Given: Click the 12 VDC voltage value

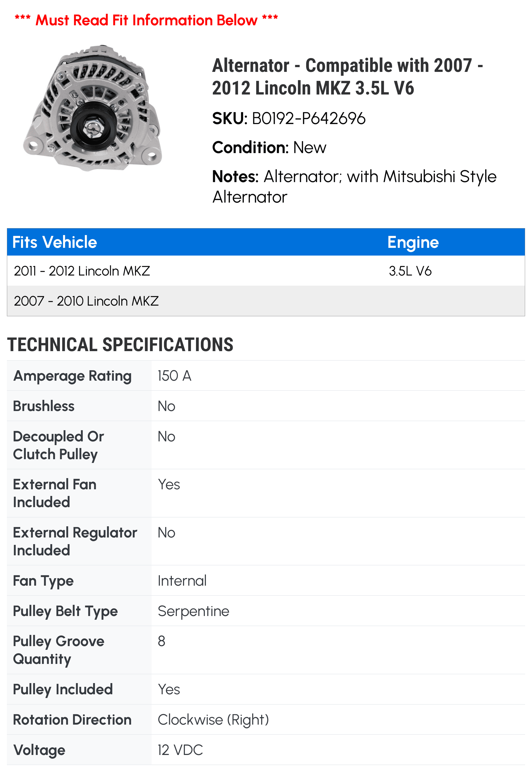Looking at the screenshot, I should coord(180,750).
